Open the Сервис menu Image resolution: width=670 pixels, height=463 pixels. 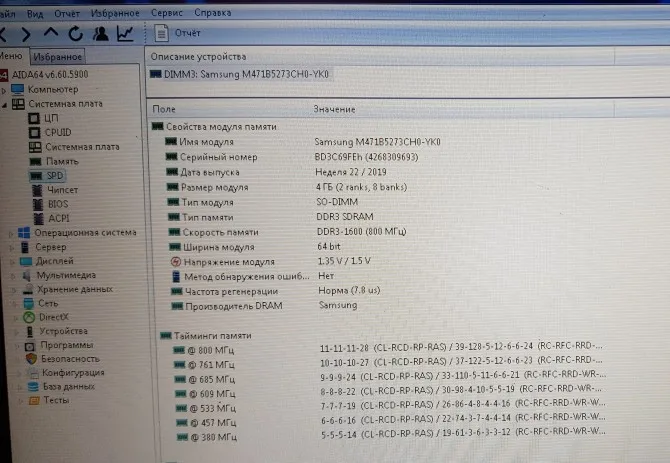[x=166, y=13]
